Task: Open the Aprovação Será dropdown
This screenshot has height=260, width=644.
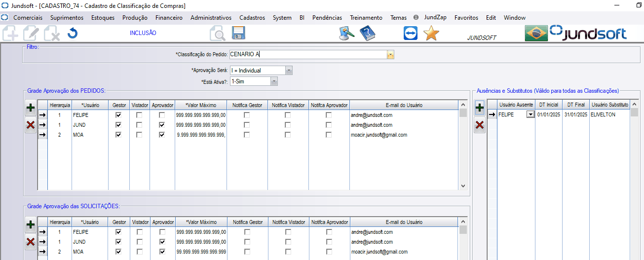Action: 289,71
